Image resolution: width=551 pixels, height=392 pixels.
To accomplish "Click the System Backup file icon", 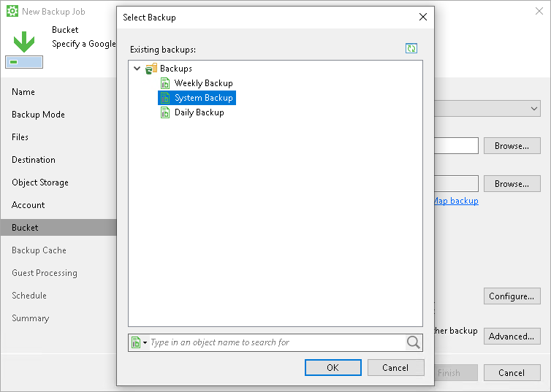I will click(165, 98).
